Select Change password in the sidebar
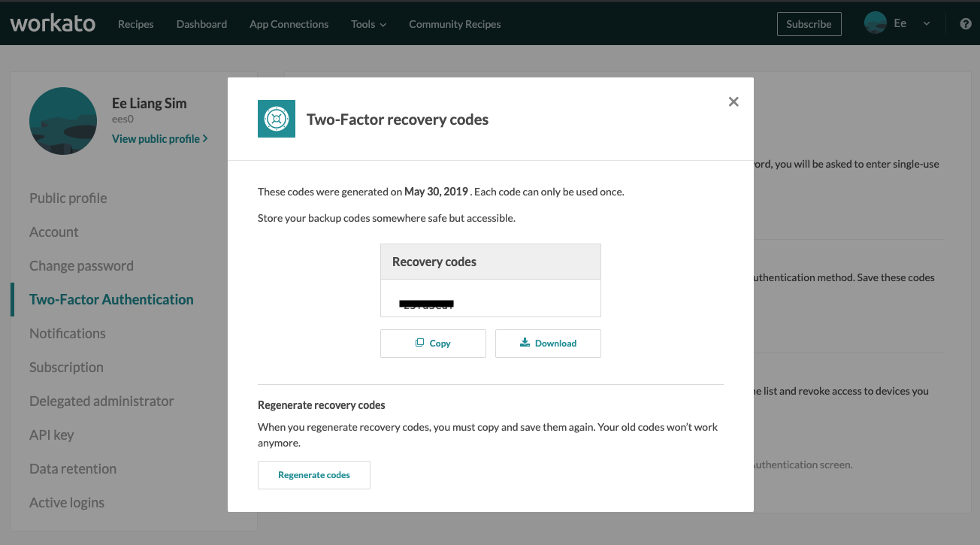 coord(80,265)
